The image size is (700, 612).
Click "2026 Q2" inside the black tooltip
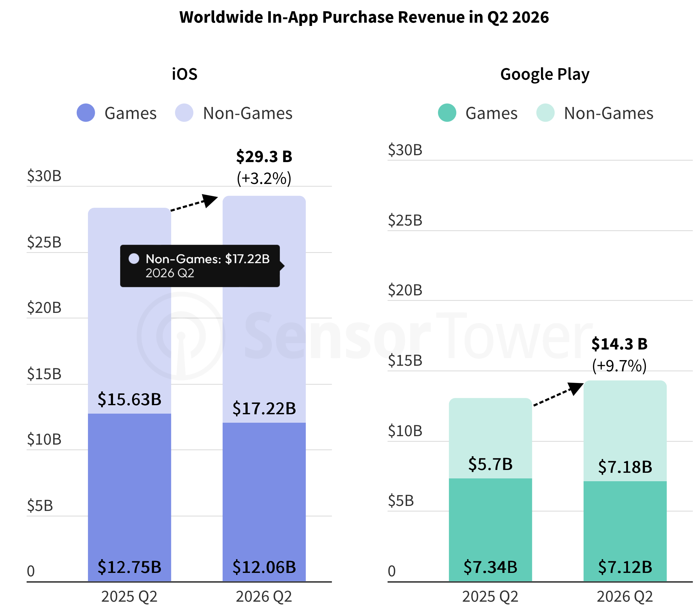click(x=170, y=273)
